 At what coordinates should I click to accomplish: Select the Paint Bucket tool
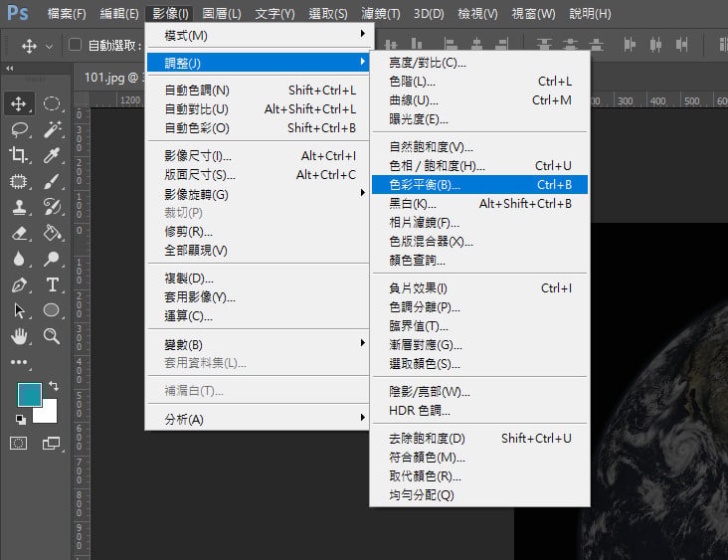point(53,233)
